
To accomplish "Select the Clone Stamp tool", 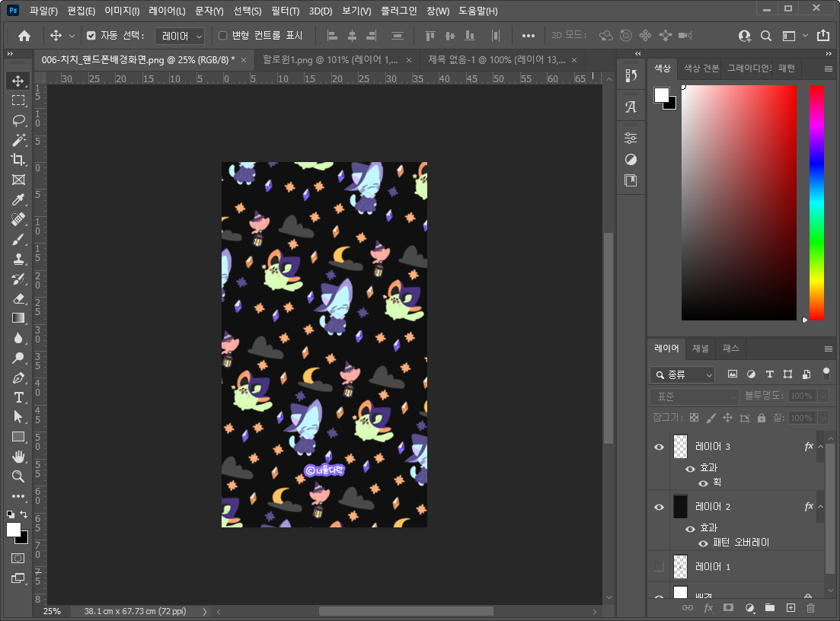I will (x=18, y=259).
